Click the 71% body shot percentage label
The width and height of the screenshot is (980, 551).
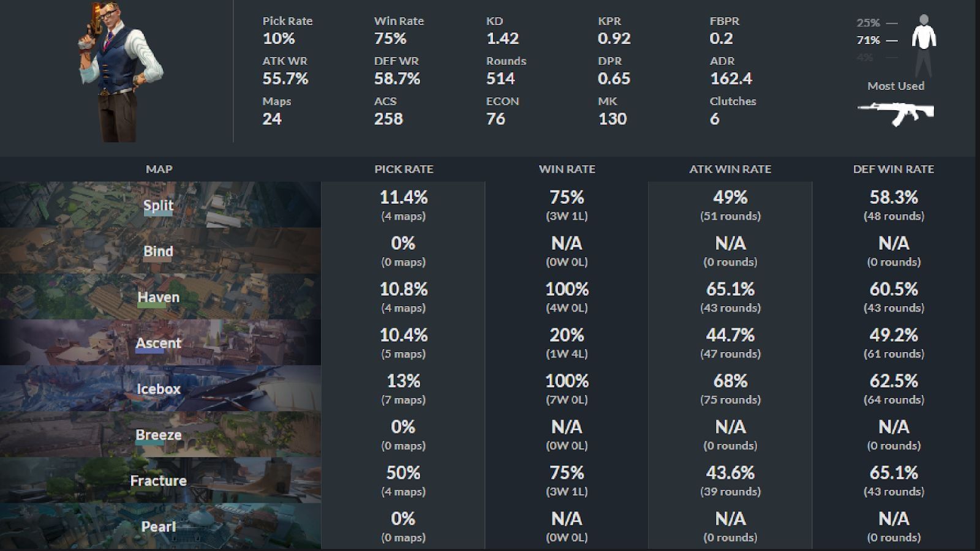pos(868,40)
